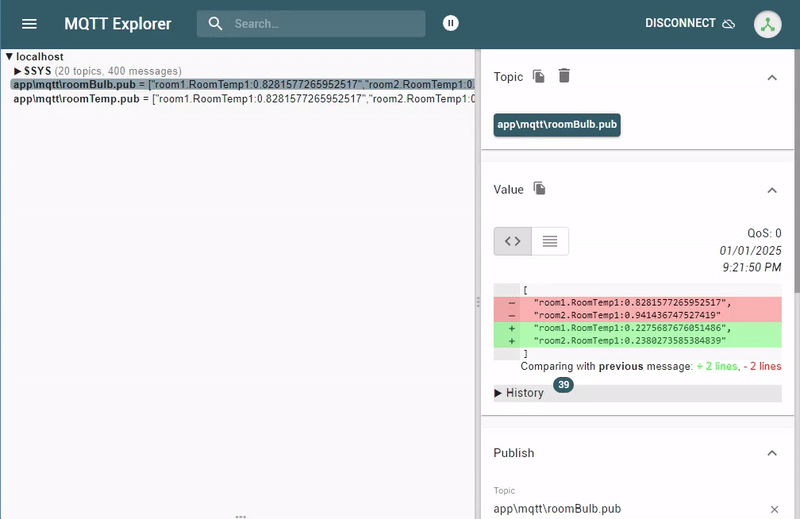Click the history count badge 39

point(563,384)
